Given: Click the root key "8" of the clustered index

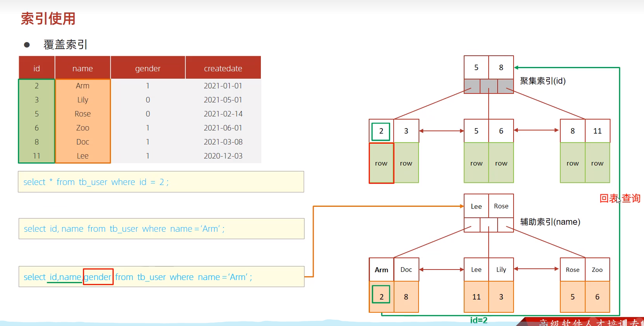Looking at the screenshot, I should pos(501,67).
